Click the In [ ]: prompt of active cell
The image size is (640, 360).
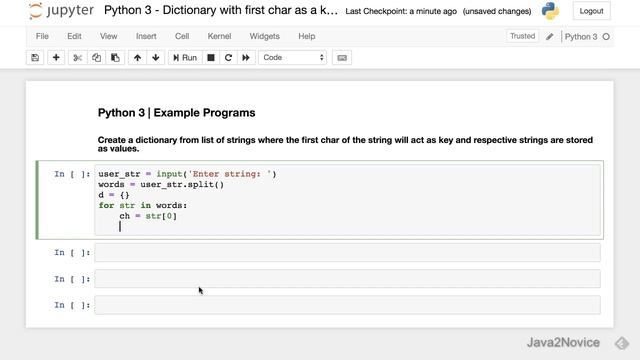coord(72,174)
